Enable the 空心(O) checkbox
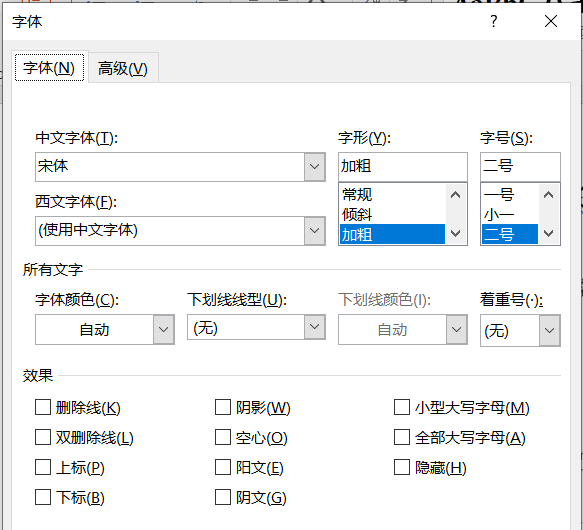 [223, 437]
